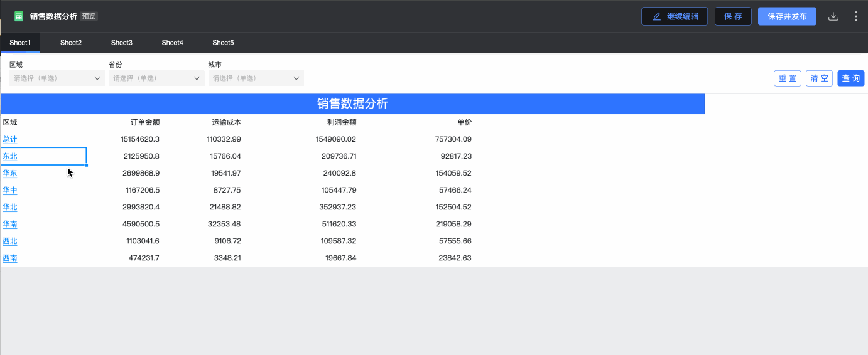Screen dimensions: 868x355
Task: Open the 东北 region link
Action: 10,156
